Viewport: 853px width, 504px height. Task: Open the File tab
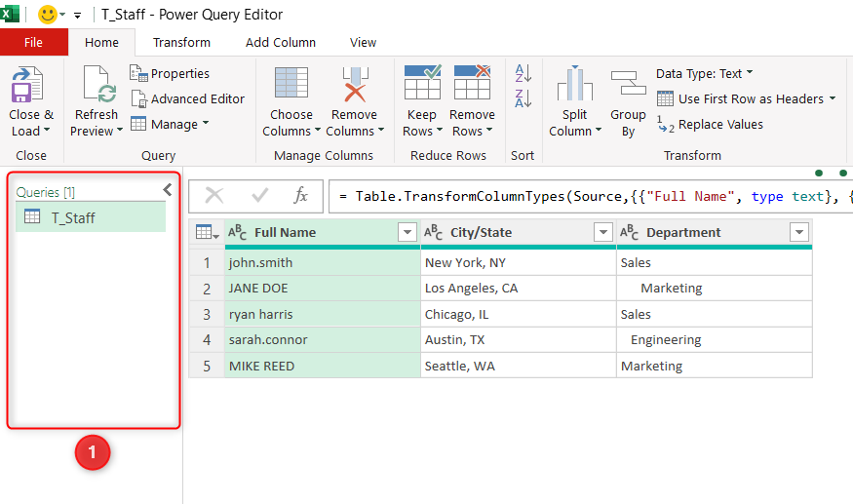pyautogui.click(x=34, y=43)
